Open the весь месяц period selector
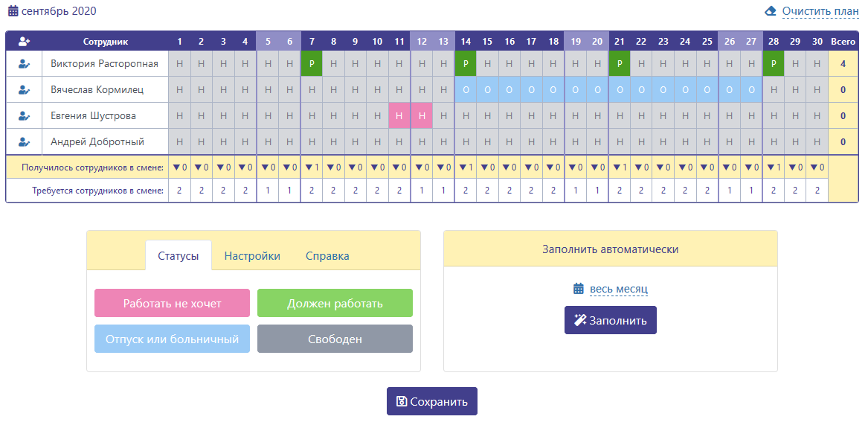The image size is (868, 428). point(618,289)
